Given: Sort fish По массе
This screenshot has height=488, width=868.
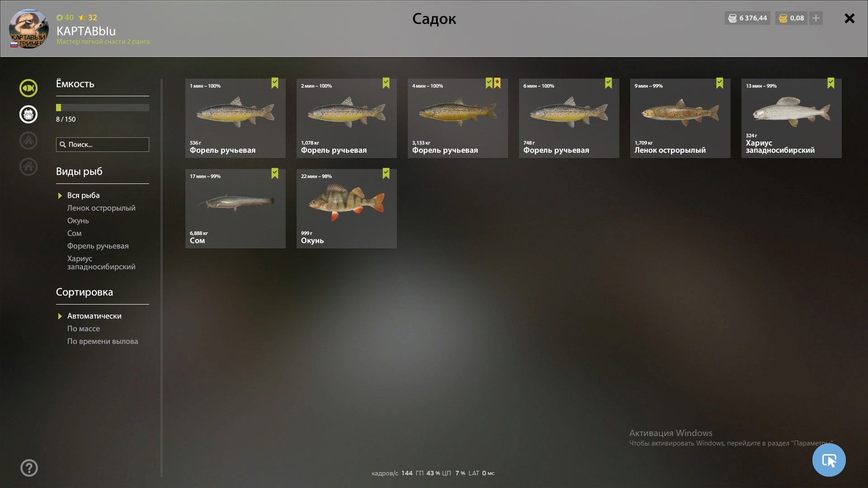Looking at the screenshot, I should tap(84, 328).
